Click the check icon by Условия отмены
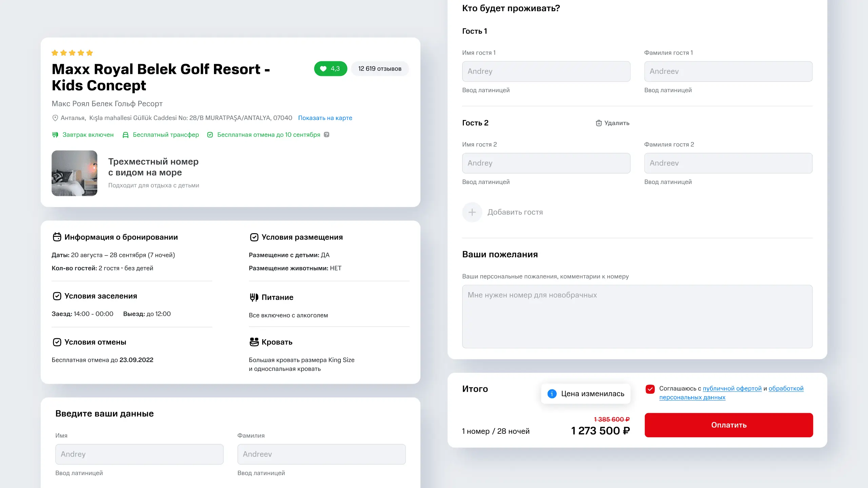The width and height of the screenshot is (868, 488). tap(57, 342)
